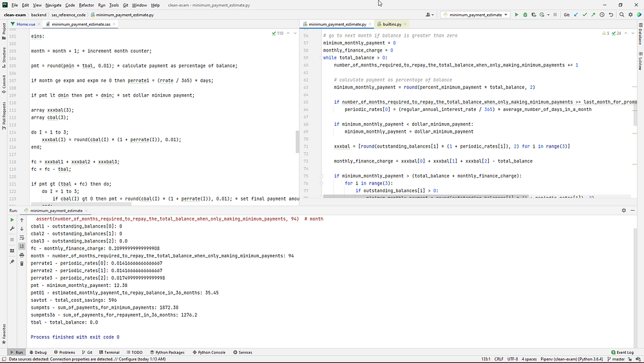Print the run console output
644x363 pixels.
(x=22, y=255)
